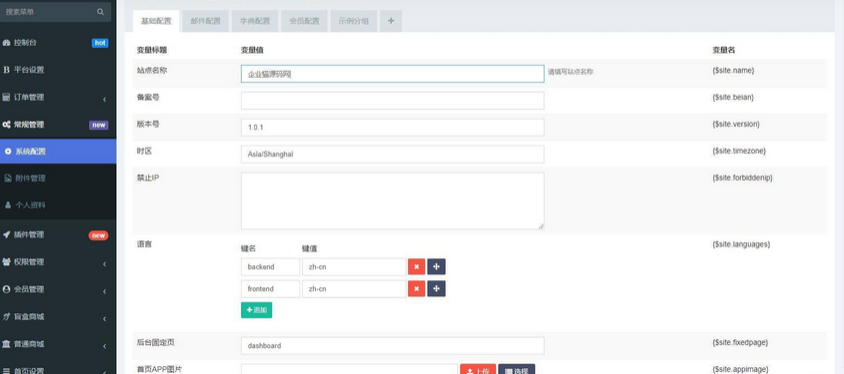Click the 时区 field showing Asia/Shanghai
The height and width of the screenshot is (374, 844).
(392, 154)
